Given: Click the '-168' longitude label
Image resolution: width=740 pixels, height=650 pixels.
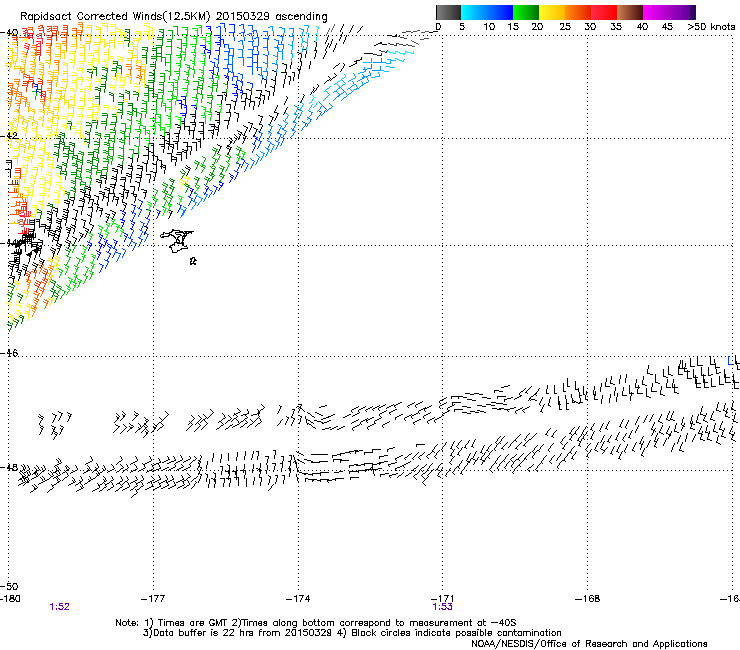Looking at the screenshot, I should [588, 599].
